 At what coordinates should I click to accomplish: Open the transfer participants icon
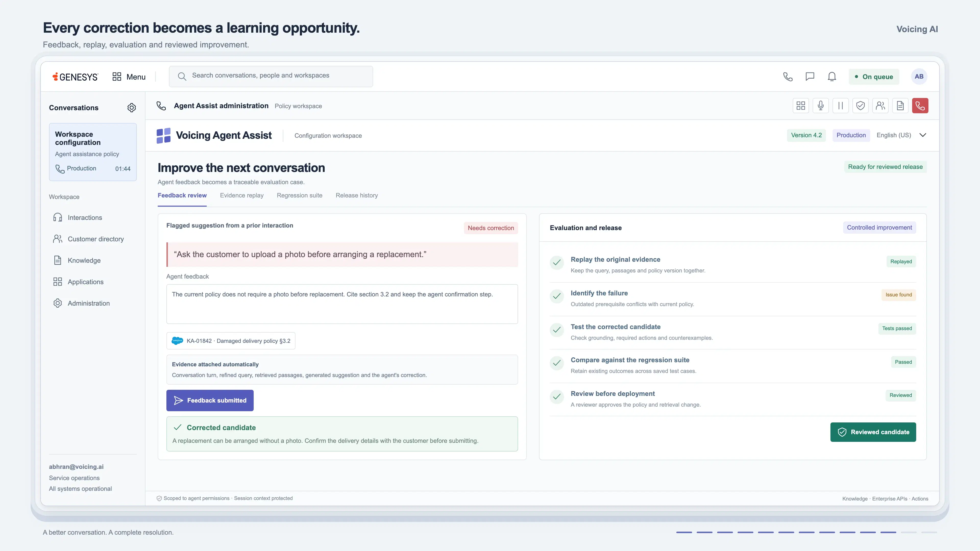[880, 106]
